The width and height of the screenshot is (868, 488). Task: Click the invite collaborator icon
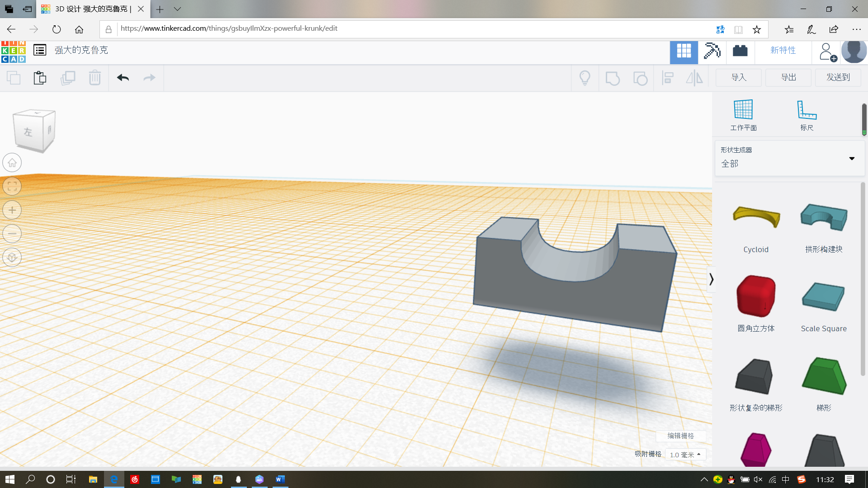click(827, 52)
